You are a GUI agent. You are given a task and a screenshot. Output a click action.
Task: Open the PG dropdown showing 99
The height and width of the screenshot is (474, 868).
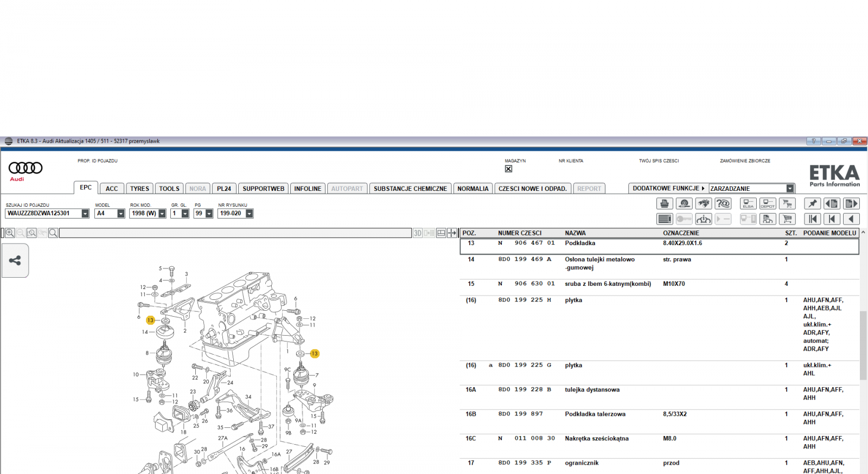point(209,214)
